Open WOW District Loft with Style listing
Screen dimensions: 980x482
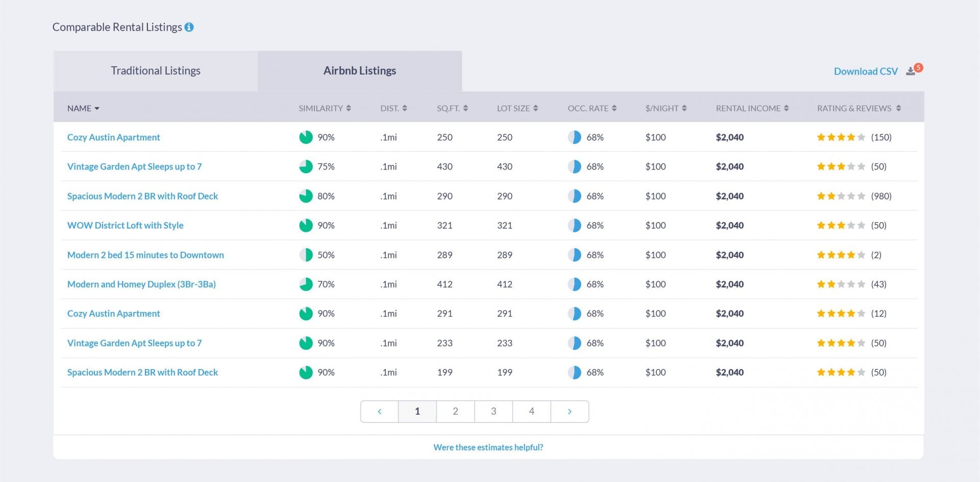click(x=125, y=226)
